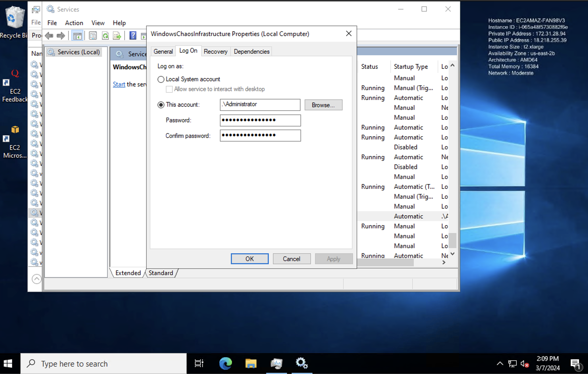Click the Start link to start the service
The height and width of the screenshot is (374, 588).
(x=119, y=84)
